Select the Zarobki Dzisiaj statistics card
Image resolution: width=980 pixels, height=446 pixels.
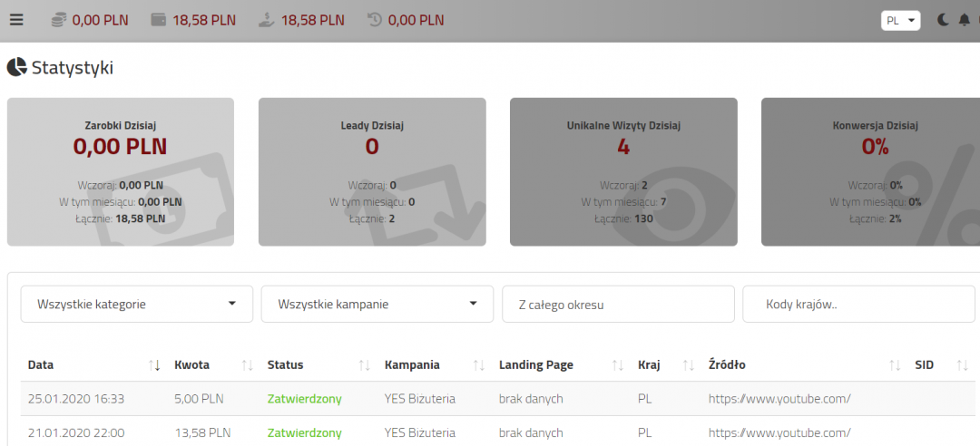(120, 171)
